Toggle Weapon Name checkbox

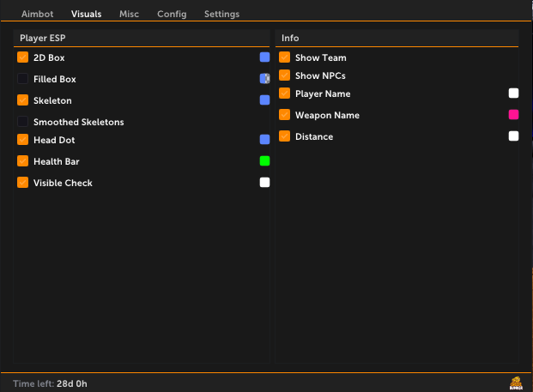coord(284,114)
